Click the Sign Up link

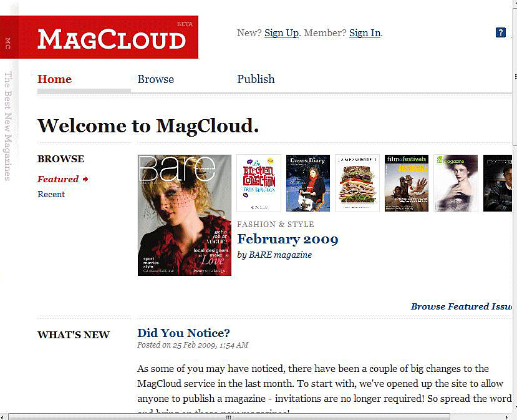coord(281,33)
